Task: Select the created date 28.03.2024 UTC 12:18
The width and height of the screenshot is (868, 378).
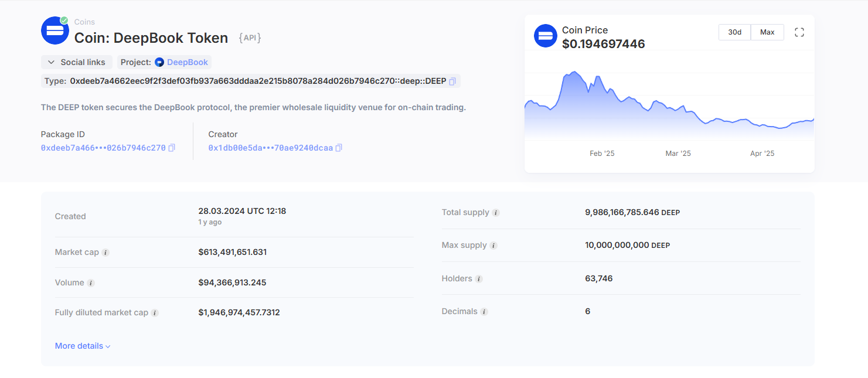Action: click(242, 211)
